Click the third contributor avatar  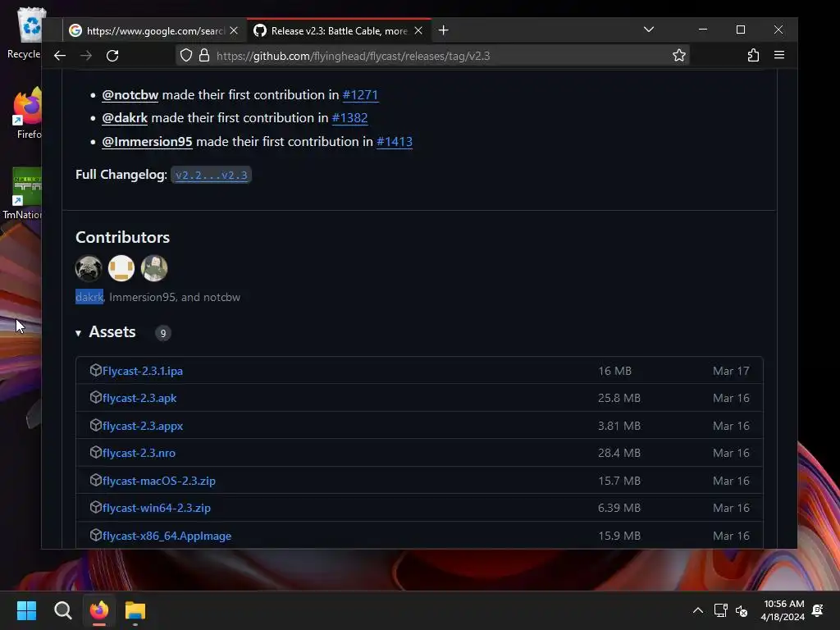(x=154, y=268)
